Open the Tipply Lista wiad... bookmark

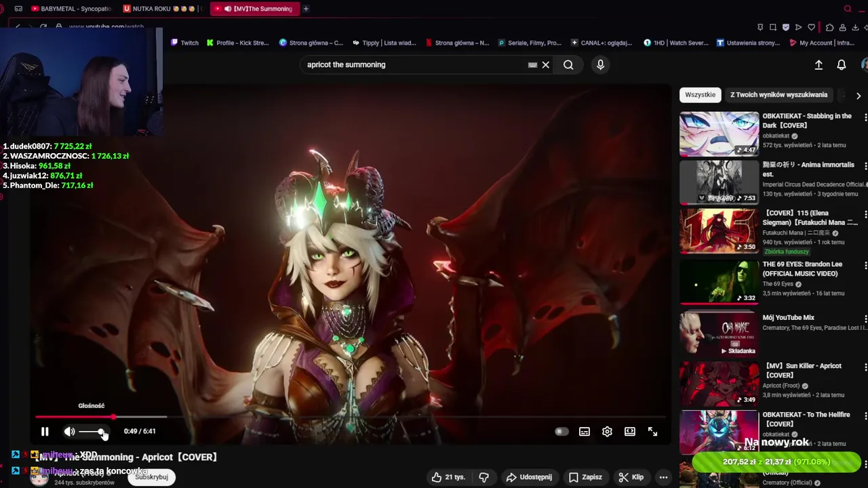point(384,43)
